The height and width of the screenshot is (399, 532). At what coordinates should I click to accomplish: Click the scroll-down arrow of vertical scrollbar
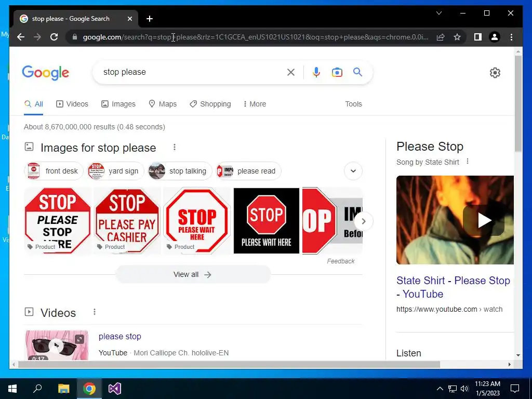(518, 355)
